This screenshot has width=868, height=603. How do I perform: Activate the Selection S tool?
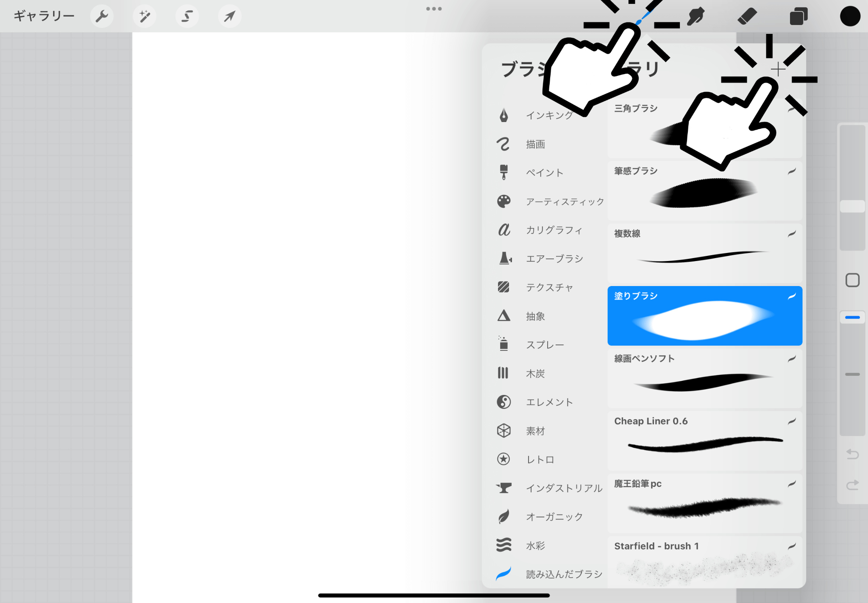[187, 16]
